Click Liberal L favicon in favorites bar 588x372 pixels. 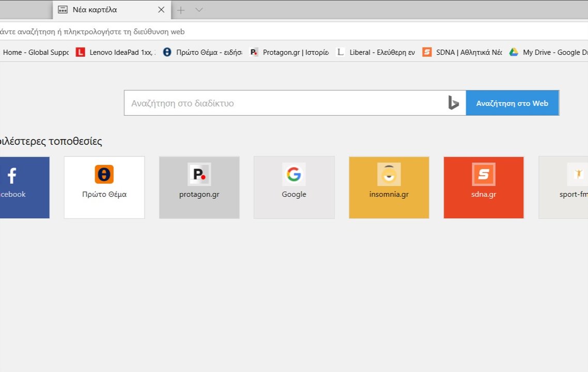pos(340,52)
